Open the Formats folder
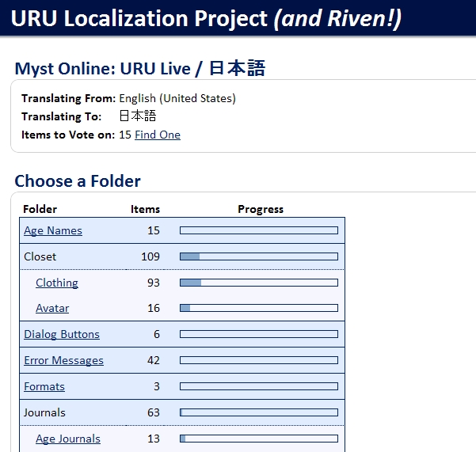 pyautogui.click(x=44, y=386)
